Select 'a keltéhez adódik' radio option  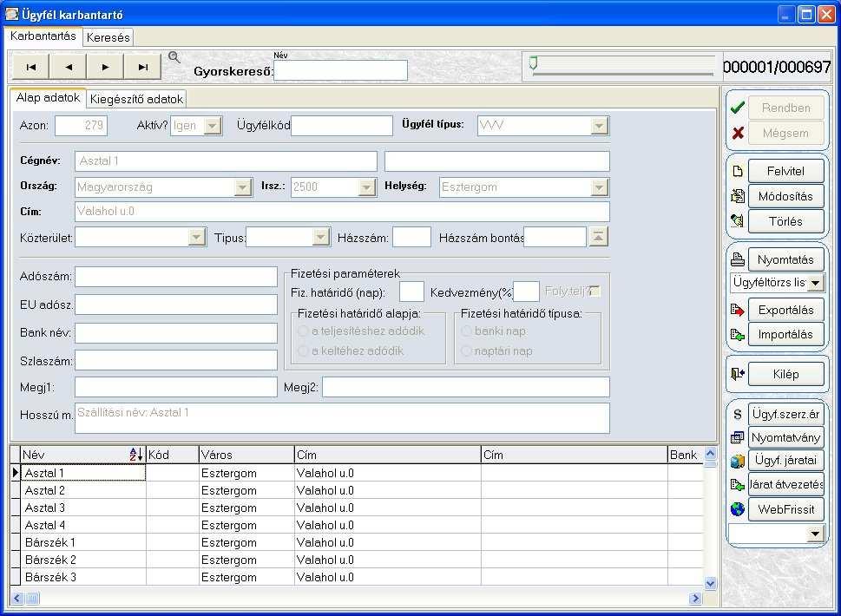click(x=303, y=351)
